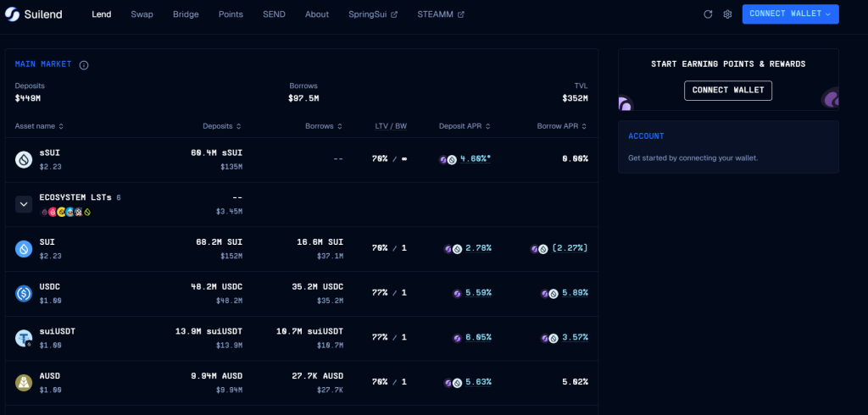Image resolution: width=868 pixels, height=415 pixels.
Task: Click the AUSD borrow APR 5.02% value
Action: point(576,382)
